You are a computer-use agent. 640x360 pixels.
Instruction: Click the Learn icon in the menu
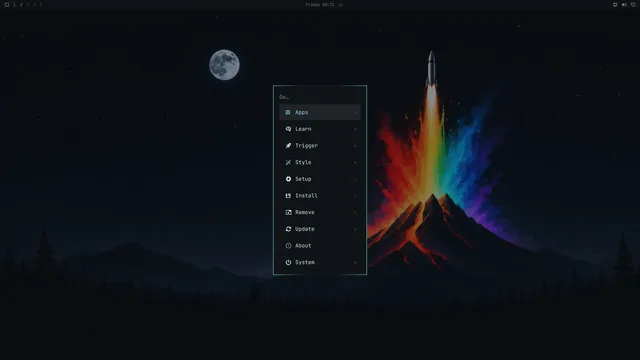click(288, 129)
